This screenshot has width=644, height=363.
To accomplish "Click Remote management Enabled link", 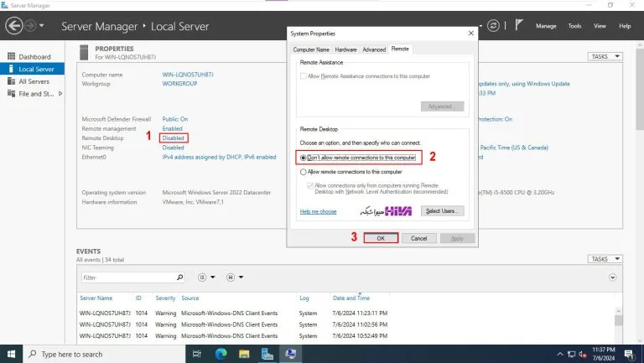I will click(x=172, y=128).
